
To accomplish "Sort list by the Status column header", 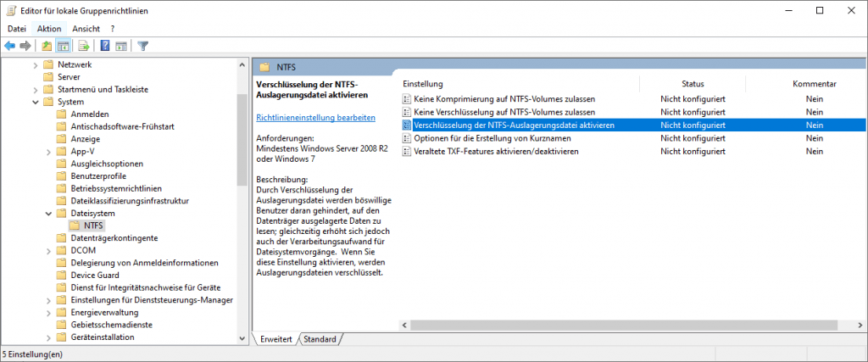I will click(x=693, y=84).
